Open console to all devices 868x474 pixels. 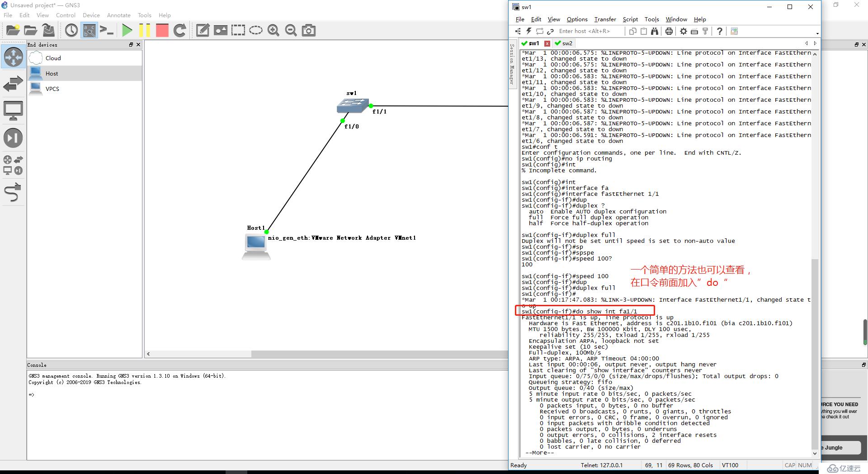(107, 30)
